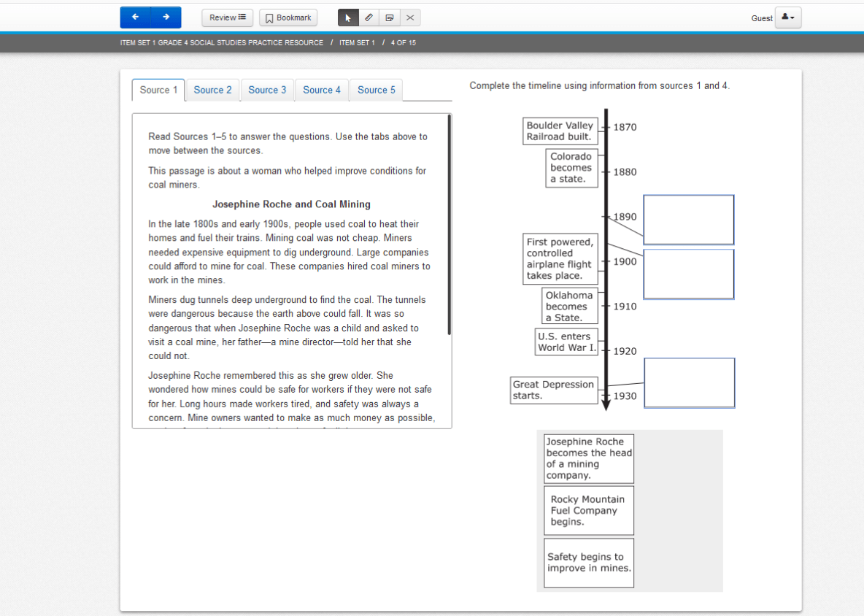Image resolution: width=864 pixels, height=616 pixels.
Task: Open the Guest user dropdown
Action: pos(787,18)
